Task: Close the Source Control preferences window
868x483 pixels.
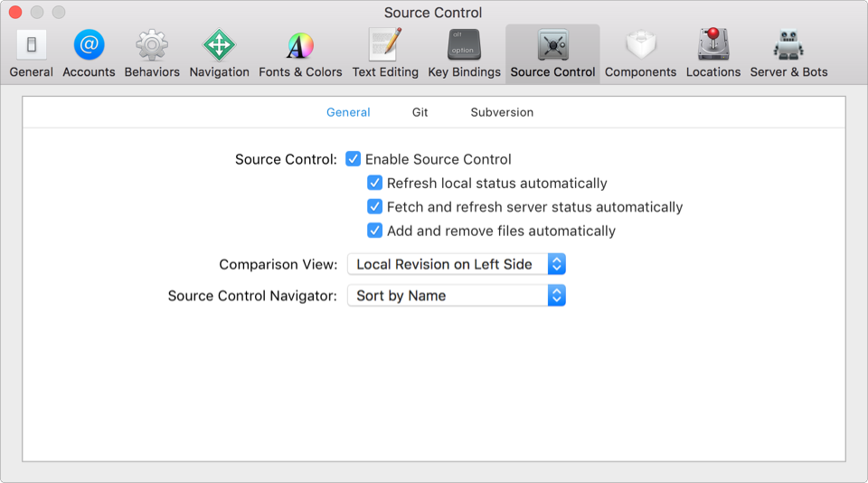Action: [x=15, y=13]
